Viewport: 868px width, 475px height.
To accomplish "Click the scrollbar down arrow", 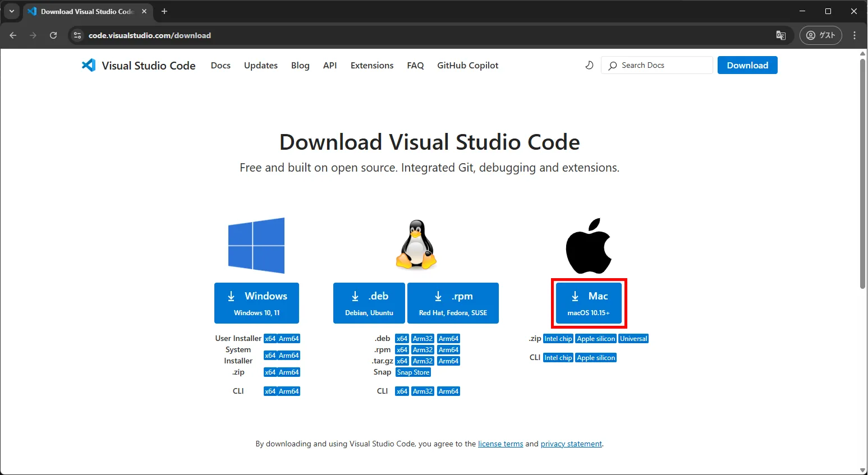I will [x=863, y=470].
